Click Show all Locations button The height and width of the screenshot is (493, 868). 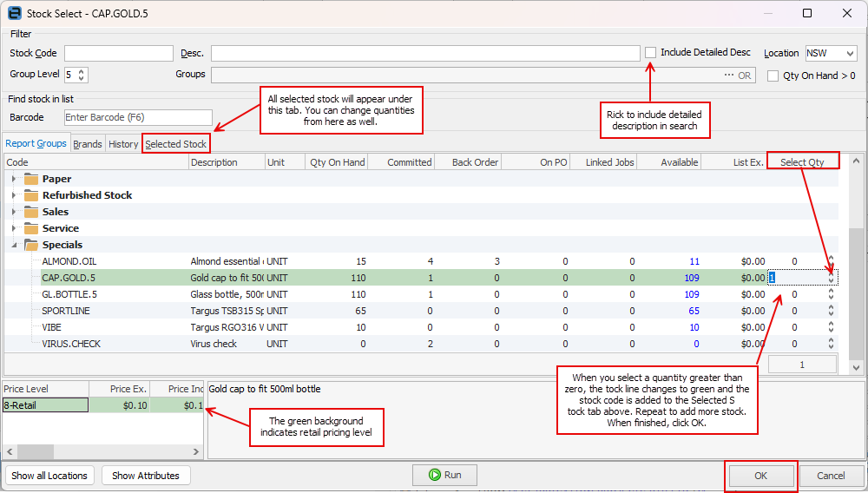point(49,476)
